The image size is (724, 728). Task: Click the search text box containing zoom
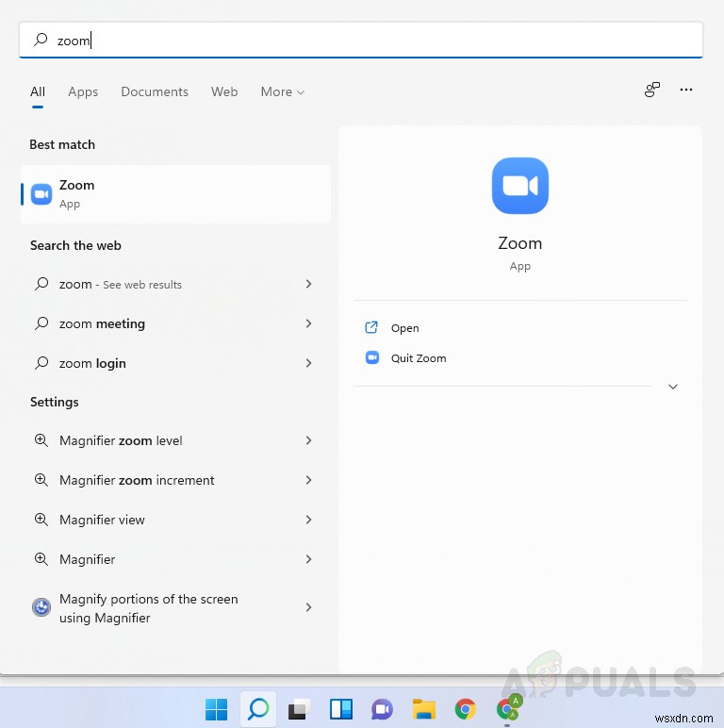[x=361, y=40]
